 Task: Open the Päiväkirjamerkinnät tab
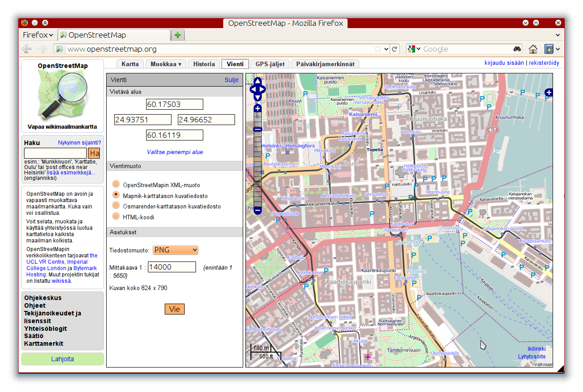(x=325, y=64)
